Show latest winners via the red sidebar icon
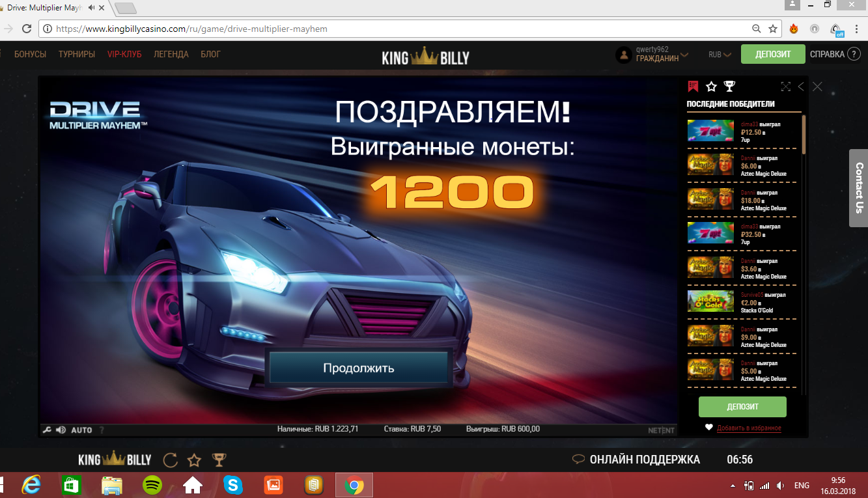This screenshot has width=868, height=498. tap(693, 86)
